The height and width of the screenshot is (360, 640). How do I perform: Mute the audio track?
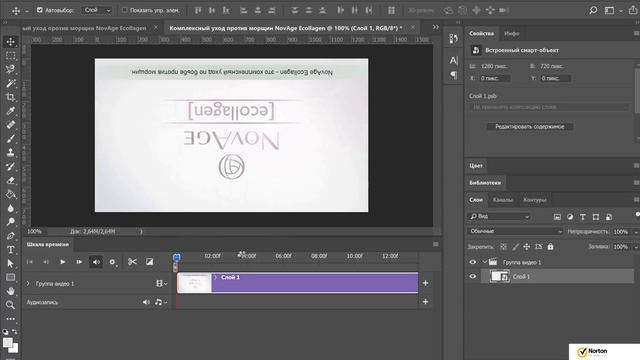click(x=146, y=302)
